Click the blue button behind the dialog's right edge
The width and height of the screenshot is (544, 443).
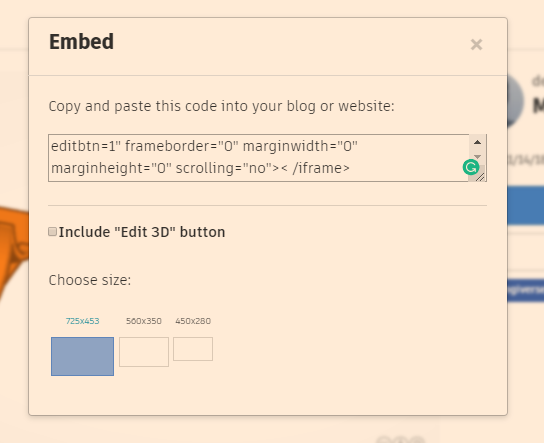click(x=526, y=205)
